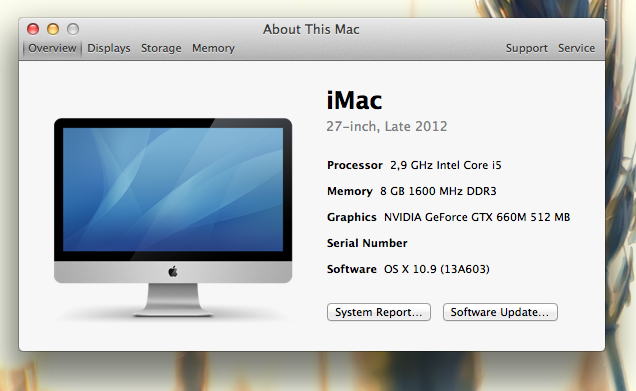Image resolution: width=636 pixels, height=391 pixels.
Task: Minimize the window with the yellow button
Action: coord(53,29)
